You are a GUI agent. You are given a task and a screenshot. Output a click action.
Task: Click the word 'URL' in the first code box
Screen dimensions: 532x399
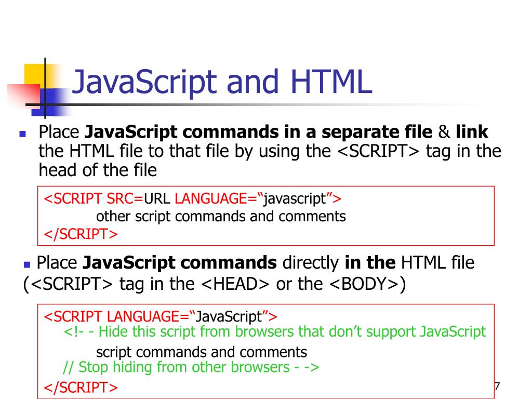point(157,198)
